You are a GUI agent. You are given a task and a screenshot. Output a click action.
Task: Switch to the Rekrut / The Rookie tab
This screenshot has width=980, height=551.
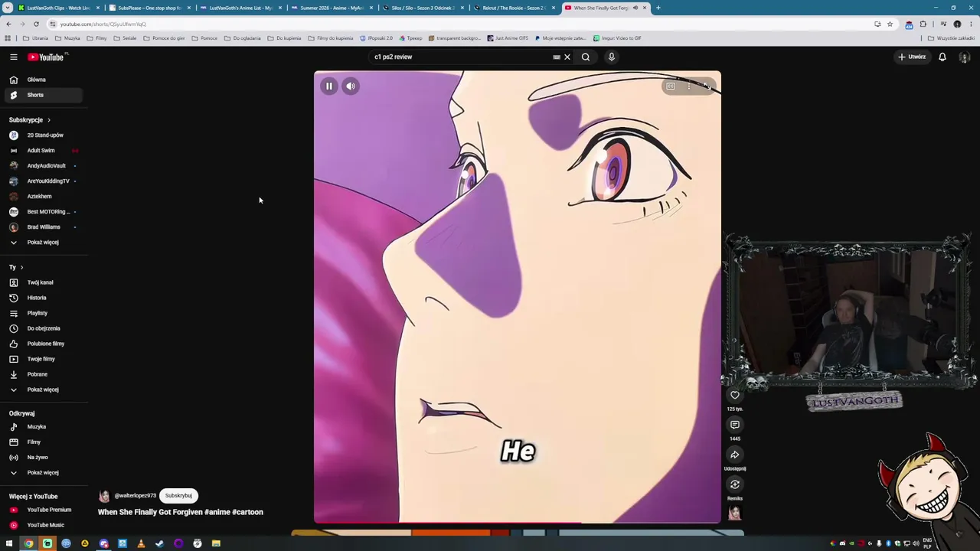(514, 8)
